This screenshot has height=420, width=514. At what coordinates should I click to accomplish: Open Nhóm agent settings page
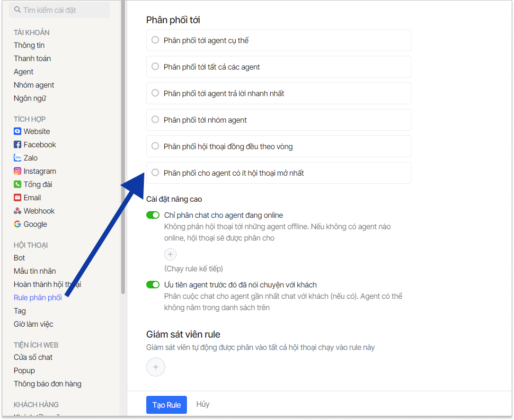point(34,85)
